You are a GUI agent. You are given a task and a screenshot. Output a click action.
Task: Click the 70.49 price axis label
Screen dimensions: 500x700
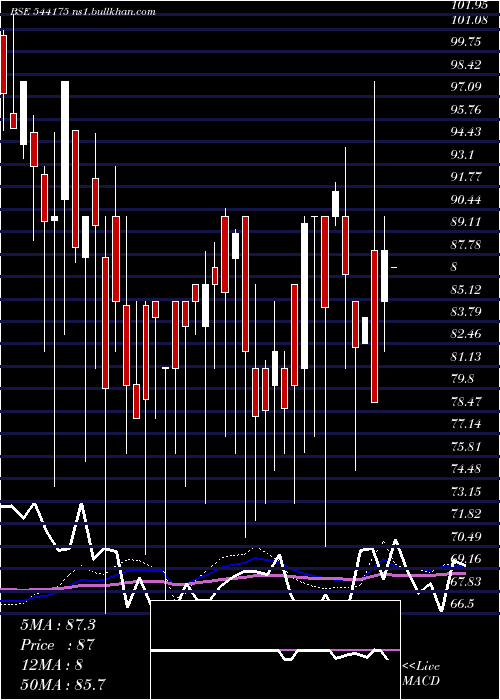coord(467,537)
